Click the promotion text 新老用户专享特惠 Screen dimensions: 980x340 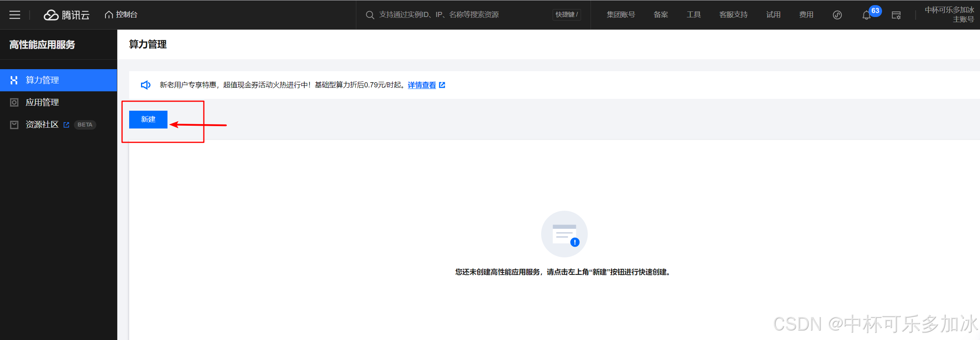(188, 85)
